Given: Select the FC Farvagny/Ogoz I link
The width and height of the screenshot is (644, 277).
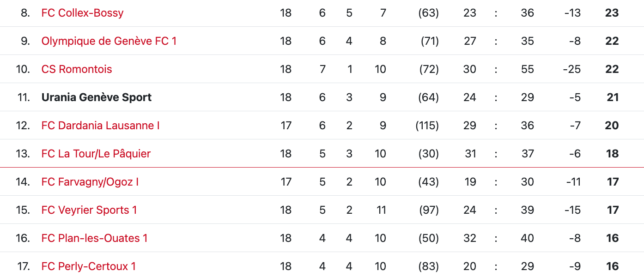Looking at the screenshot, I should click(x=90, y=182).
